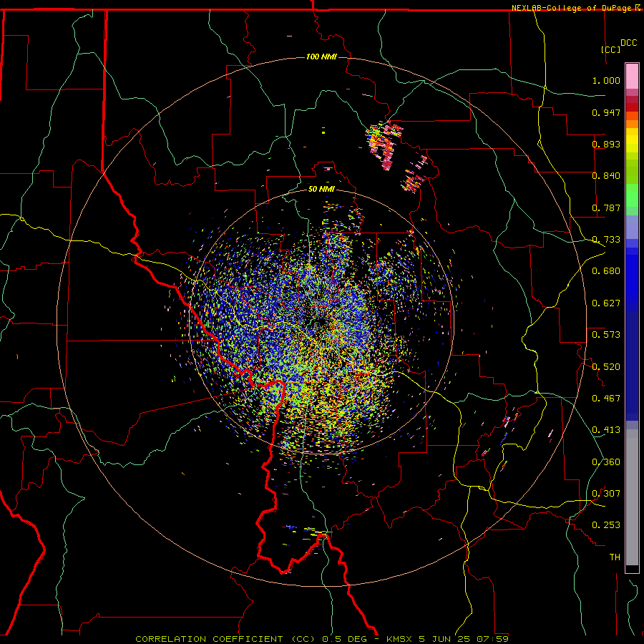Viewport: 644px width, 644px height.
Task: Pick the olive green segment of color bar
Action: pos(632,172)
